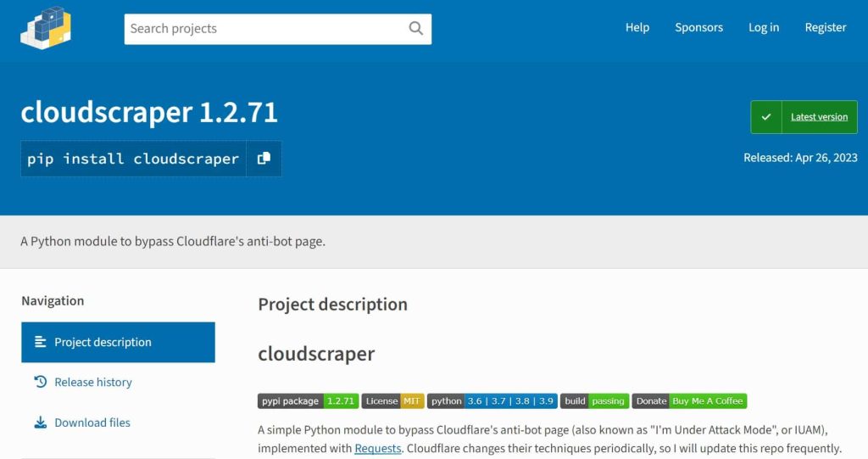Click the Donate Buy Me A Coffee badge
The image size is (868, 459).
coord(689,400)
